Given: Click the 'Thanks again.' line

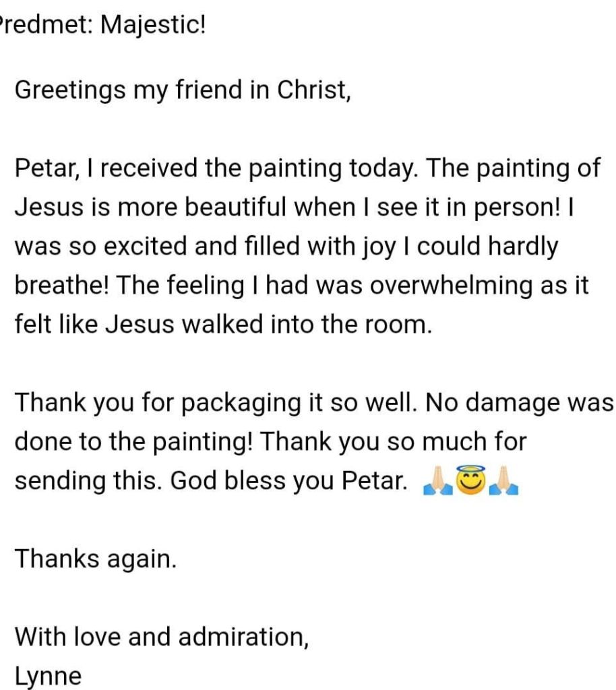Looking at the screenshot, I should pos(96,559).
